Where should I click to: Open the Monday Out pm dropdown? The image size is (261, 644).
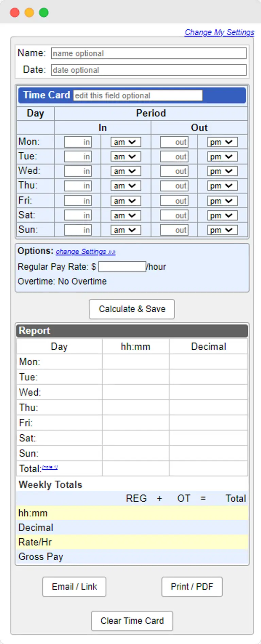point(222,142)
